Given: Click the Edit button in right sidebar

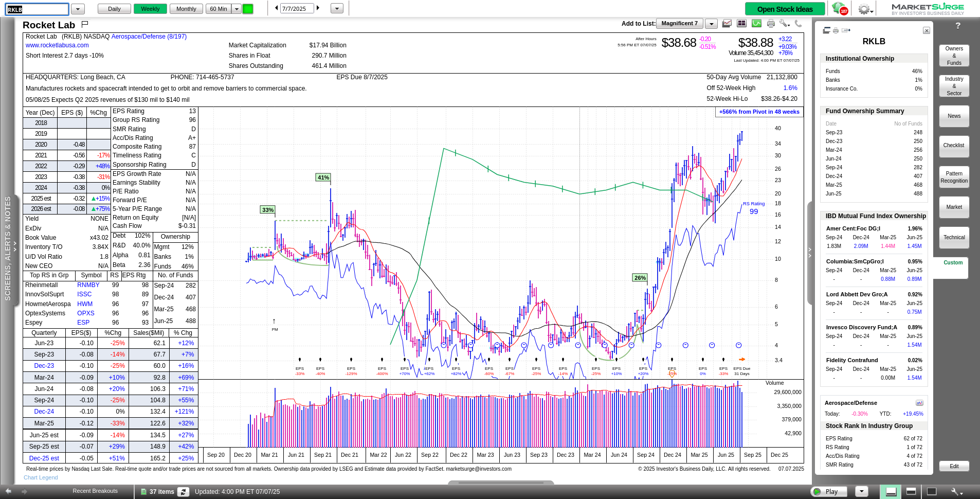Looking at the screenshot, I should [x=954, y=466].
